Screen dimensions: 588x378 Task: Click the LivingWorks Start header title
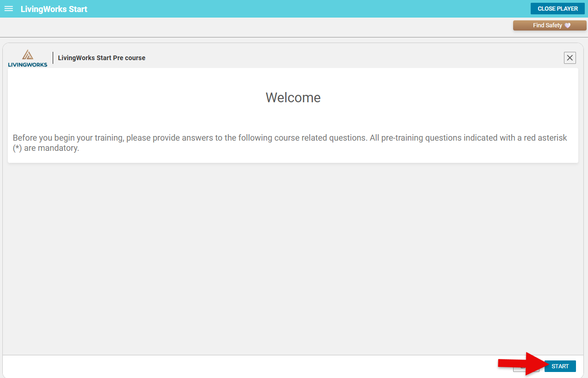tap(54, 9)
